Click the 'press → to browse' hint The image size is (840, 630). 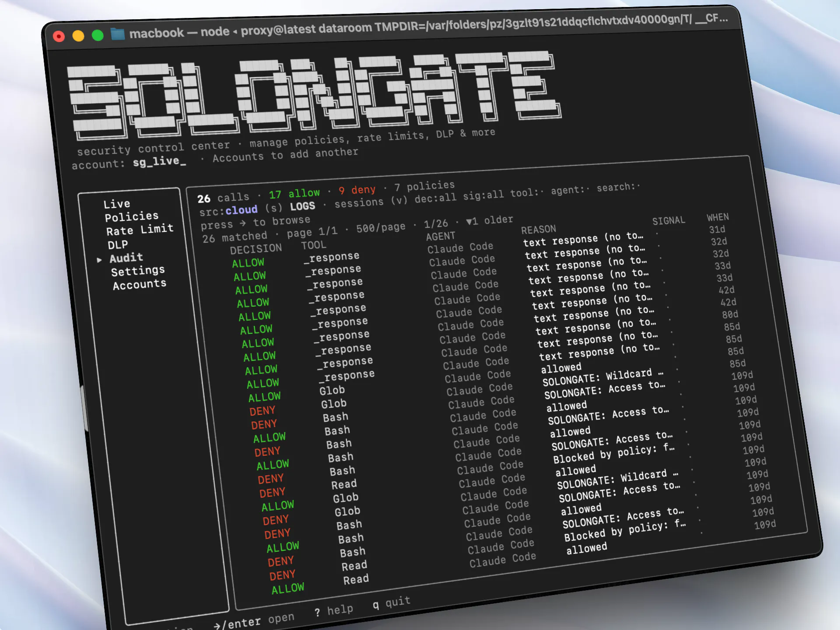[255, 223]
